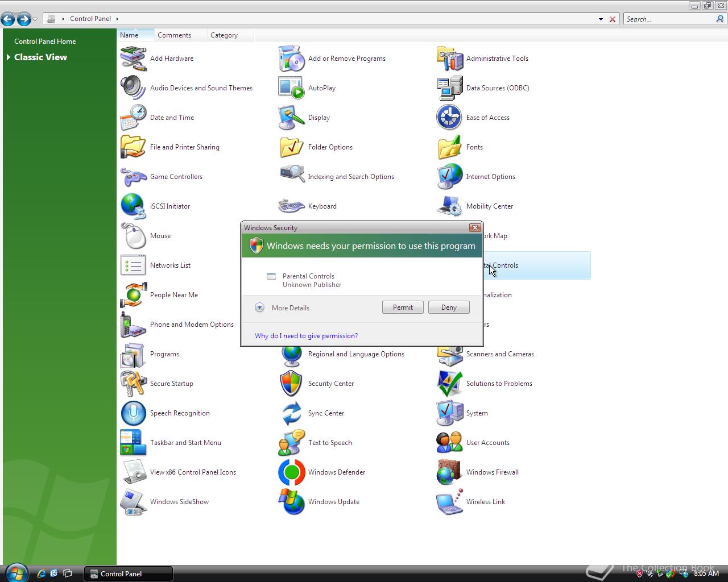Open the People Near Me icon
The image size is (728, 582).
pos(134,295)
